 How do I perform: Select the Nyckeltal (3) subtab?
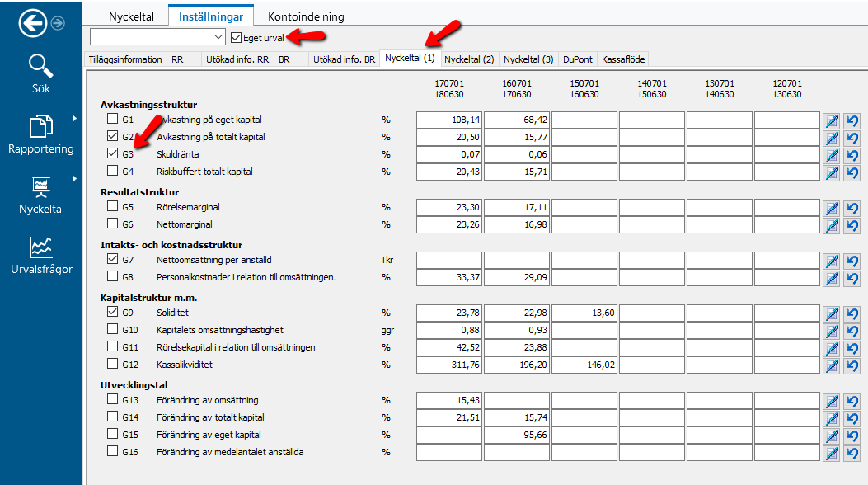point(528,59)
